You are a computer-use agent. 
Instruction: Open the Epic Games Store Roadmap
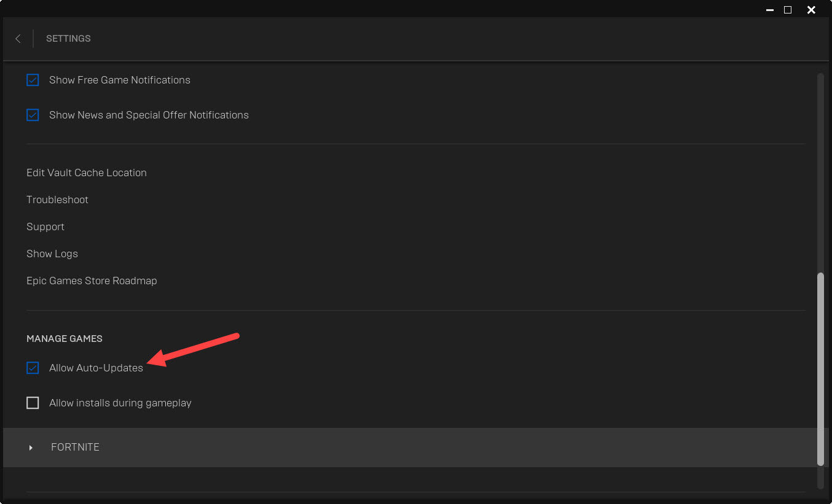coord(92,281)
